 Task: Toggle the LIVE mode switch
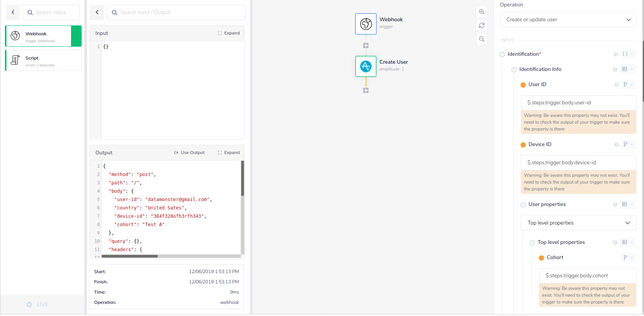(x=29, y=305)
